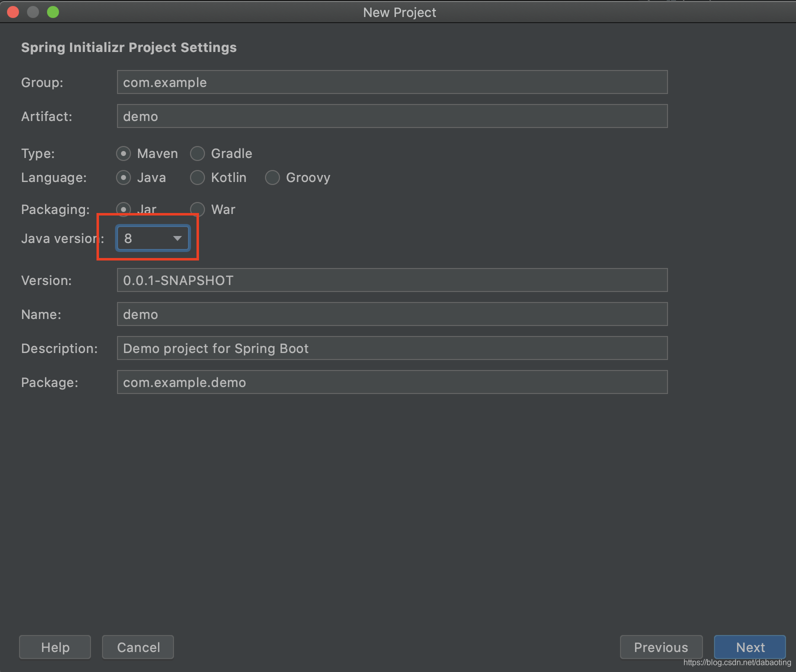This screenshot has height=672, width=796.
Task: Click the Language label
Action: (54, 177)
